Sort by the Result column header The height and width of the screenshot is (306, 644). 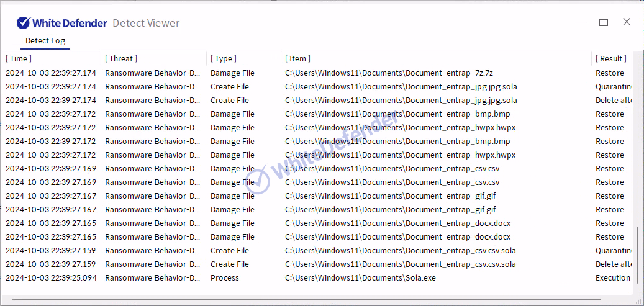pos(611,59)
